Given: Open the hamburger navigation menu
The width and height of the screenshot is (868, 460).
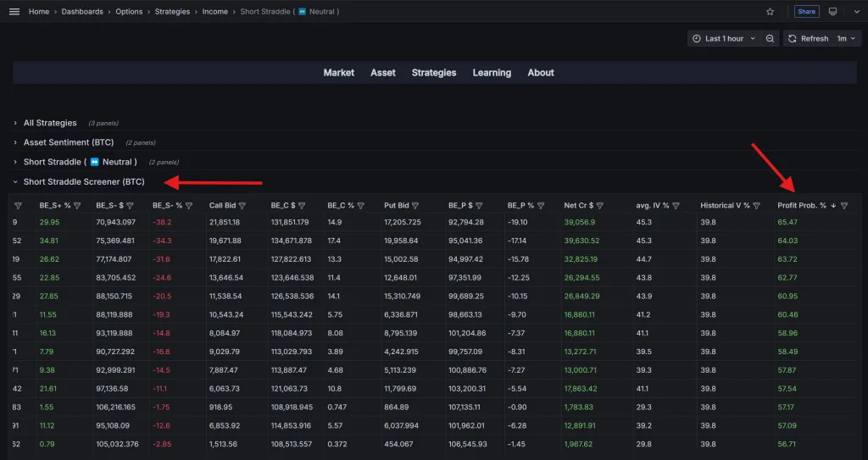Looking at the screenshot, I should 14,12.
